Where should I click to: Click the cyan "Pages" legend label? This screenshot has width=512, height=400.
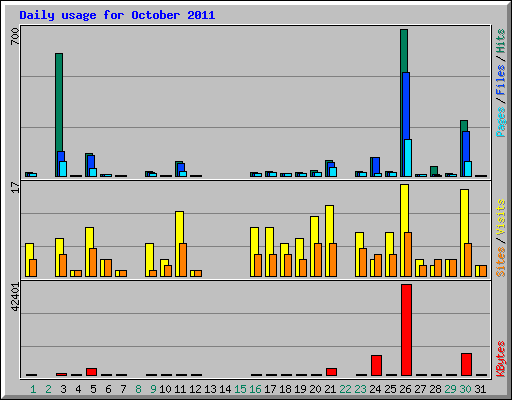point(501,122)
